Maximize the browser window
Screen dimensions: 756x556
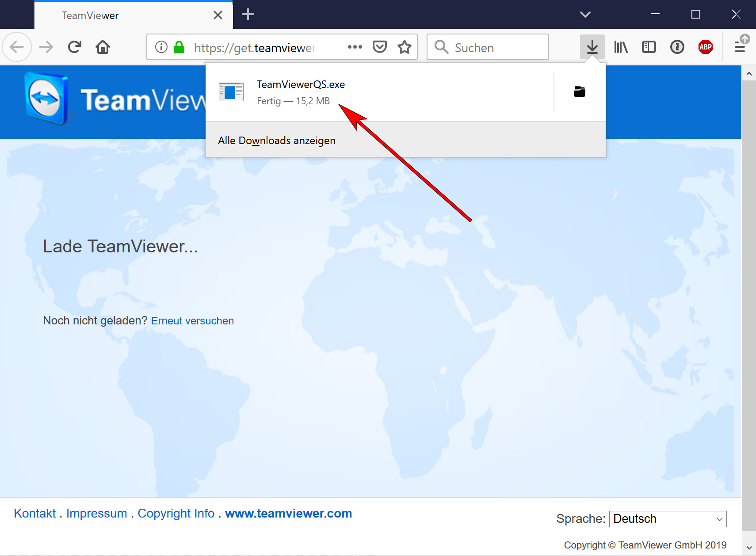pyautogui.click(x=696, y=14)
